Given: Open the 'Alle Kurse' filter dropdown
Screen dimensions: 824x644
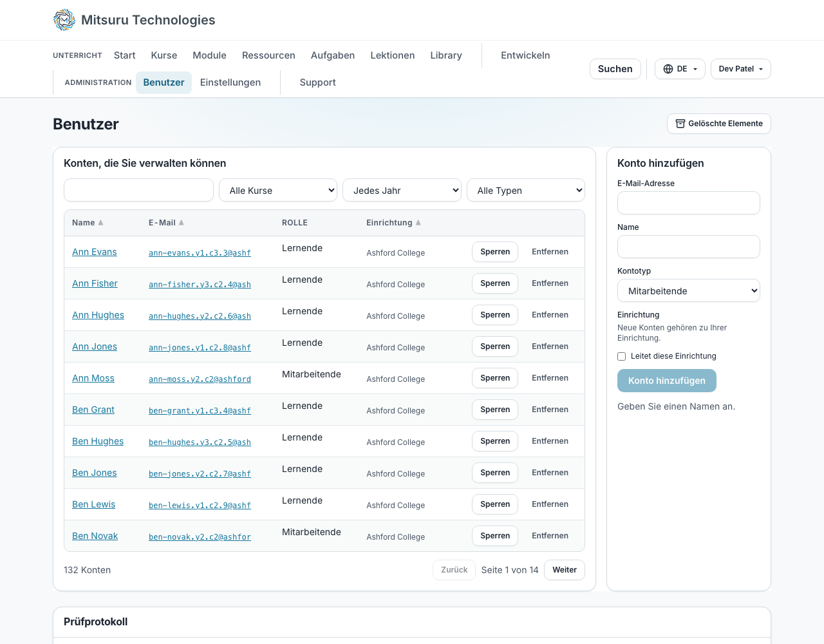Looking at the screenshot, I should [x=278, y=190].
